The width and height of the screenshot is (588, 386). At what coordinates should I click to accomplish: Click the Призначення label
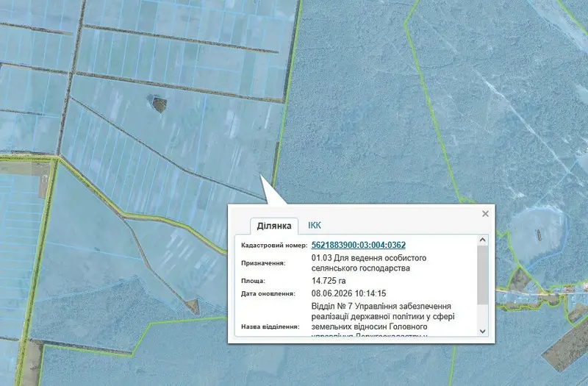coord(263,263)
